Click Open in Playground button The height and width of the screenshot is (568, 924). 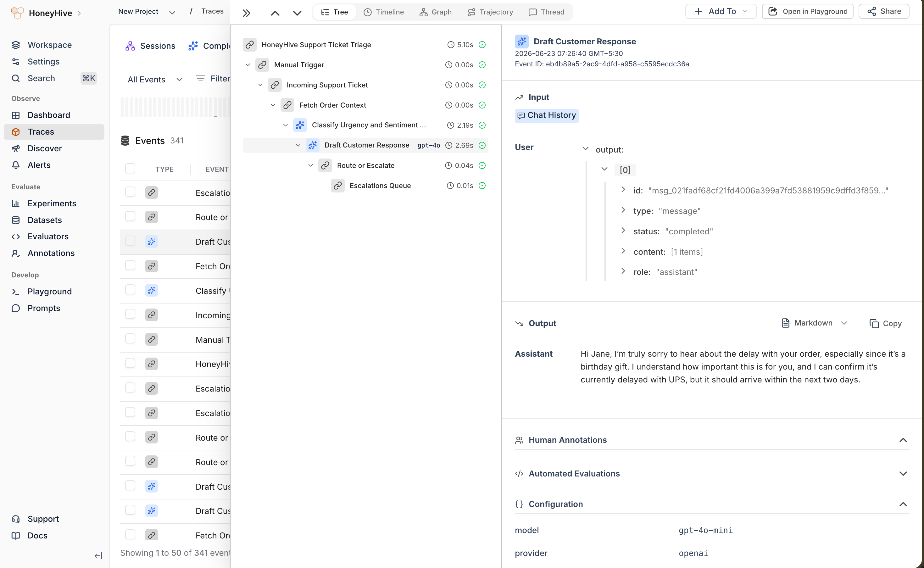click(x=808, y=12)
